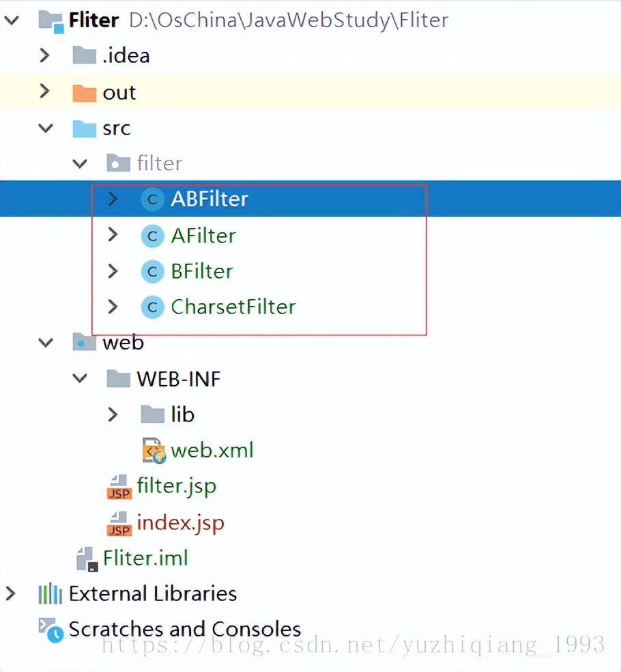Click the web.xml file icon
The image size is (621, 672).
point(154,451)
